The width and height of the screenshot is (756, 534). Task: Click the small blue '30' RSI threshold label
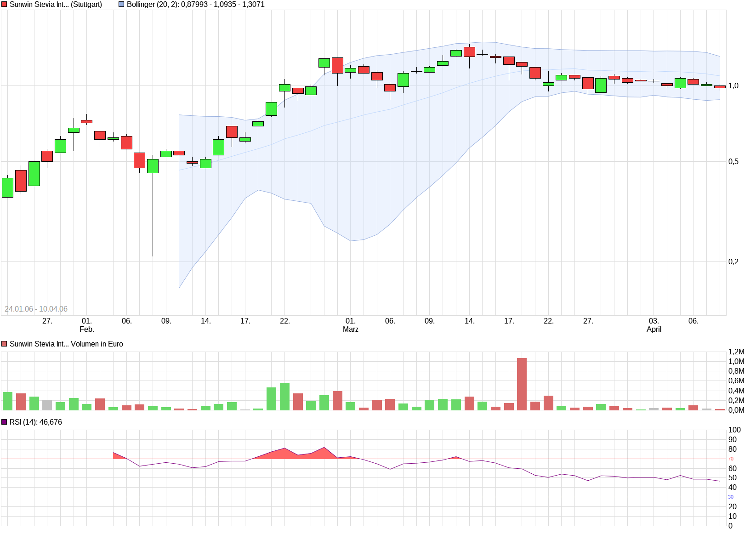tap(731, 497)
